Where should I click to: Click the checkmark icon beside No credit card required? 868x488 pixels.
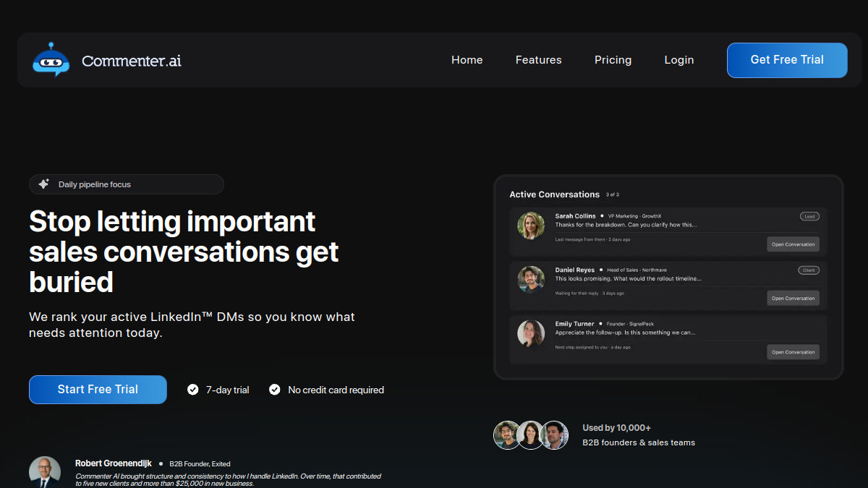[x=275, y=390]
